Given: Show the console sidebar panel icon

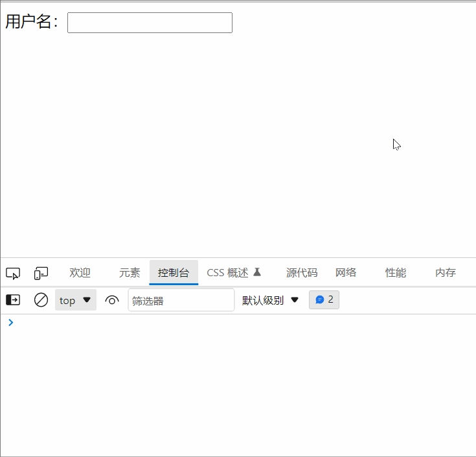Looking at the screenshot, I should click(x=13, y=300).
